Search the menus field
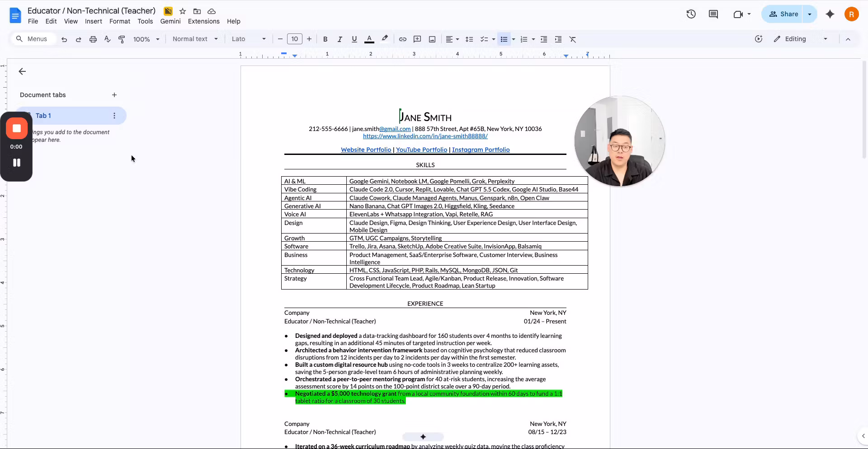The height and width of the screenshot is (449, 868). coord(33,39)
